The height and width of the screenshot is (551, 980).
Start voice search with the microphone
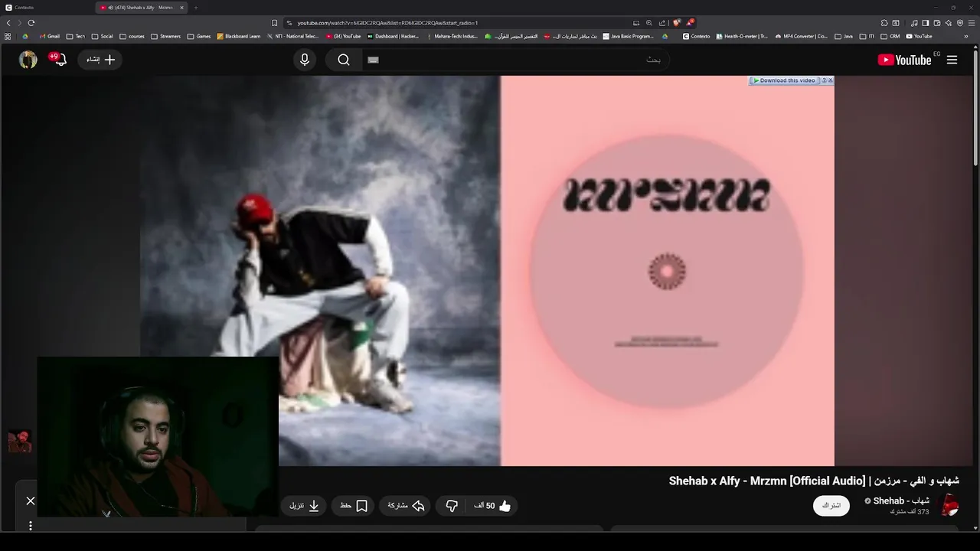[305, 60]
